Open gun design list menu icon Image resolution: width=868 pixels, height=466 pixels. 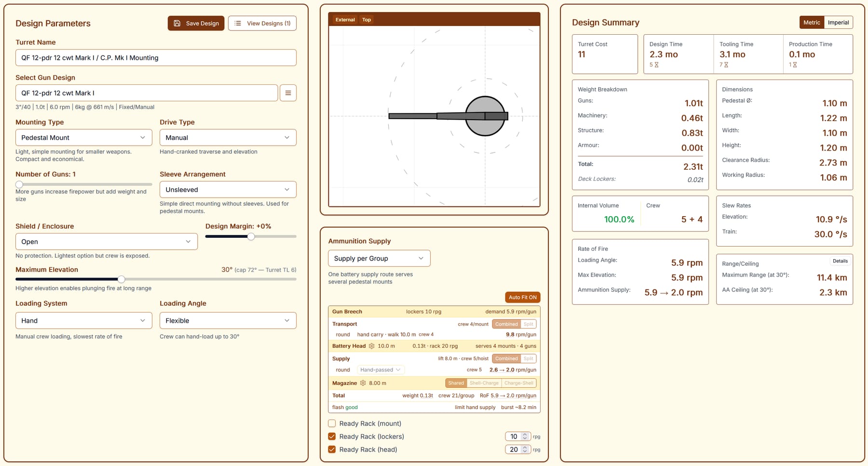(x=288, y=93)
